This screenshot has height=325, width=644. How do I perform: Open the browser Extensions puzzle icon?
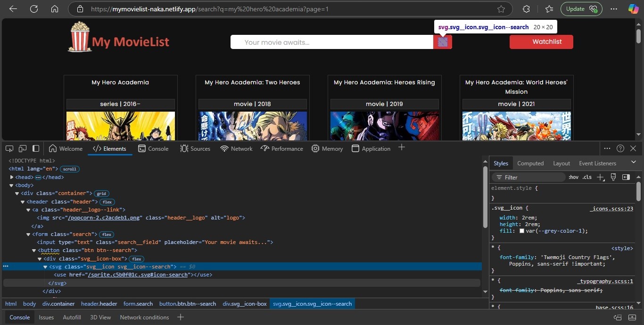tap(527, 9)
